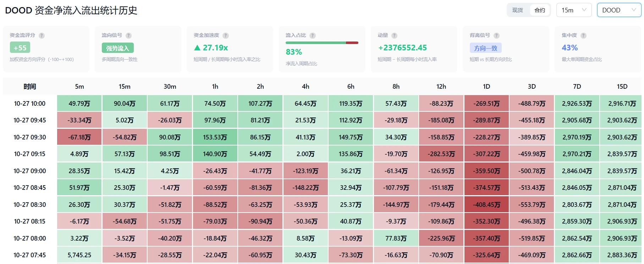Select the 7D column header

coord(577,87)
